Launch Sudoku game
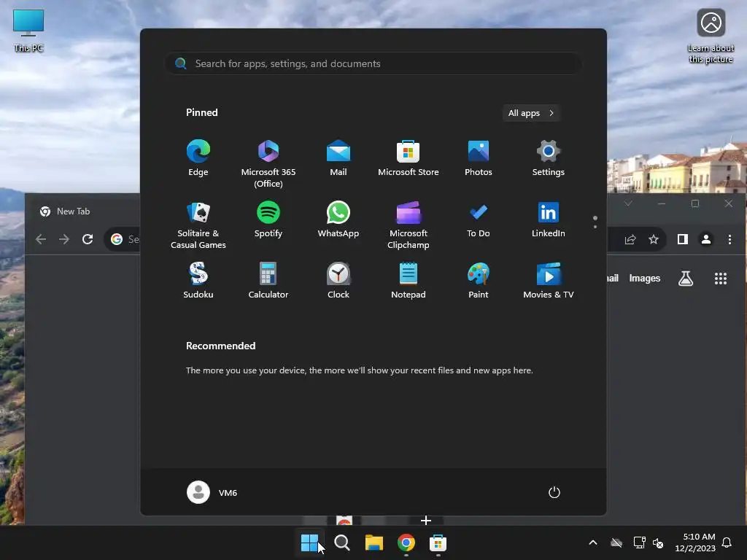Screen dimensions: 747x560 [198, 281]
